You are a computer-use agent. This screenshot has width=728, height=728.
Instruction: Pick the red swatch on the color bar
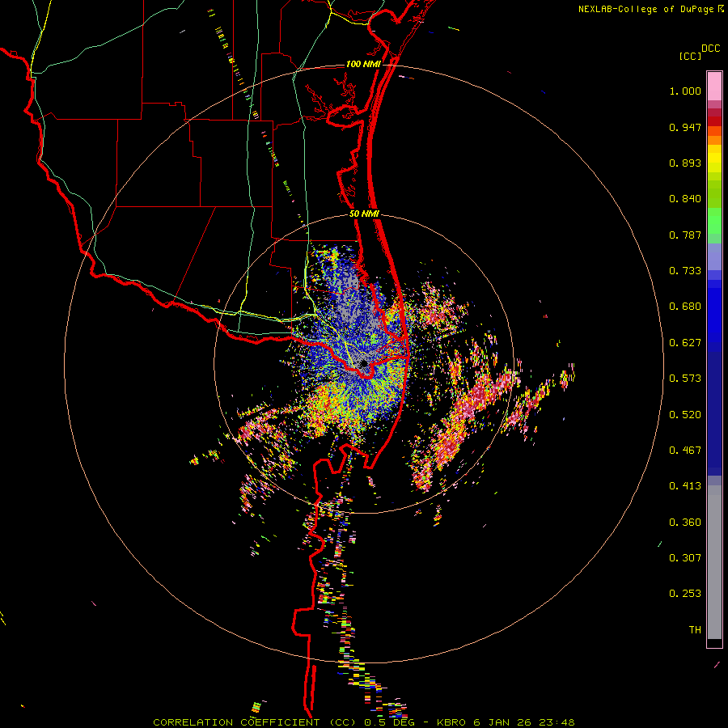point(714,121)
